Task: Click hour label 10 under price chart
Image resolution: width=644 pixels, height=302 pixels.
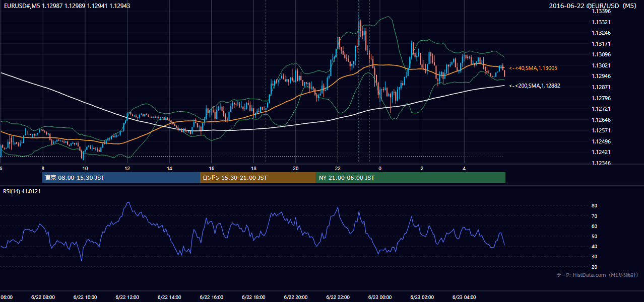Action: click(85, 169)
